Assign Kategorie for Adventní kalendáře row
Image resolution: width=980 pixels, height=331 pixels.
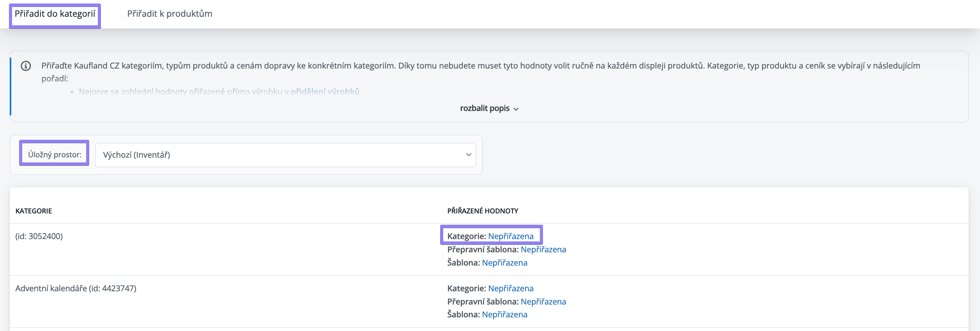tap(510, 288)
